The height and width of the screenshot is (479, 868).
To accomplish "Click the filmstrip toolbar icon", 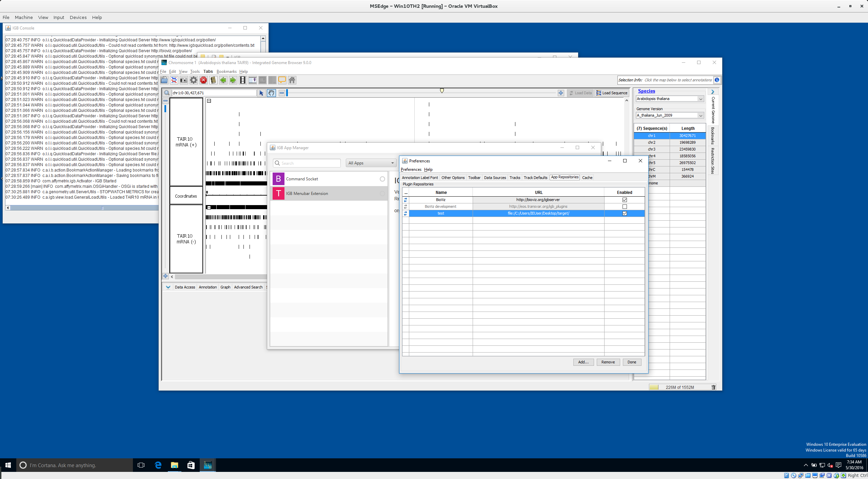I will tap(243, 80).
